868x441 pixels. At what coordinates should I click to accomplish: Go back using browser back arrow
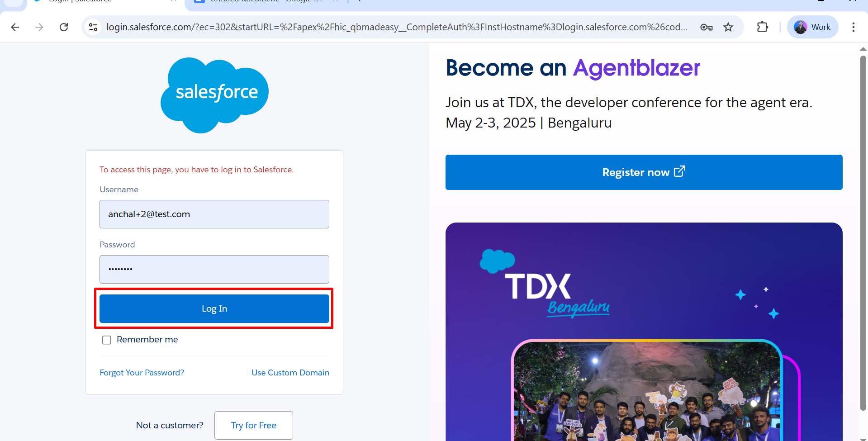click(15, 27)
